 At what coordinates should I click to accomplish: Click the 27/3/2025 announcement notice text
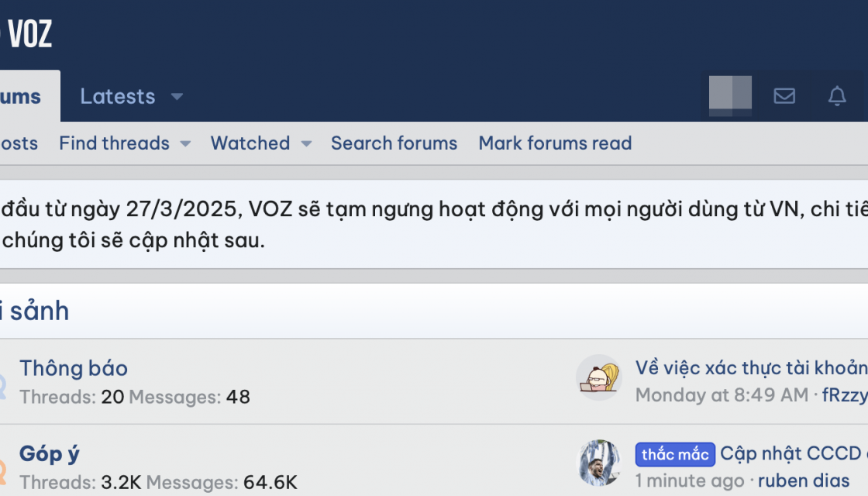[x=434, y=224]
